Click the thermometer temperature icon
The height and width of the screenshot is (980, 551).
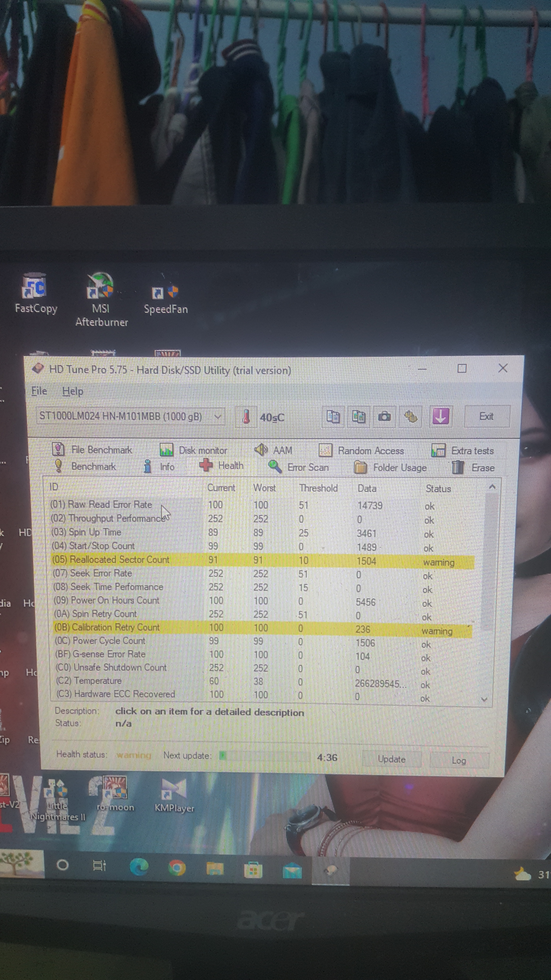(x=246, y=417)
